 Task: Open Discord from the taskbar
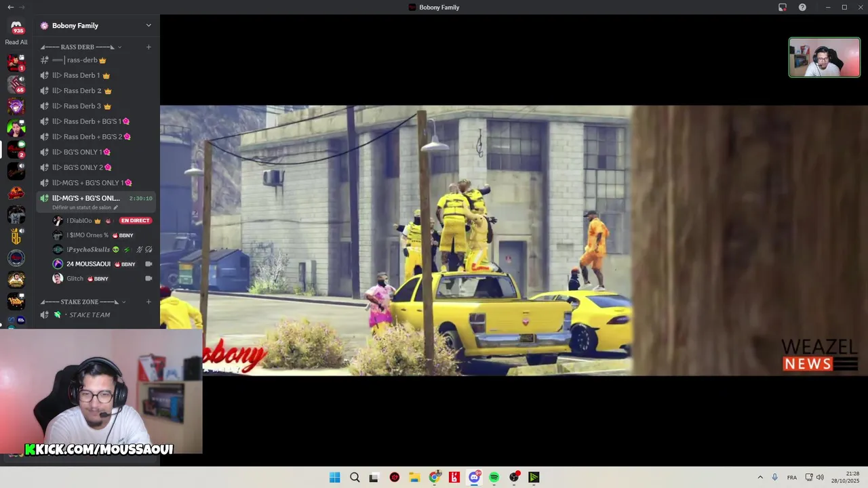click(474, 477)
